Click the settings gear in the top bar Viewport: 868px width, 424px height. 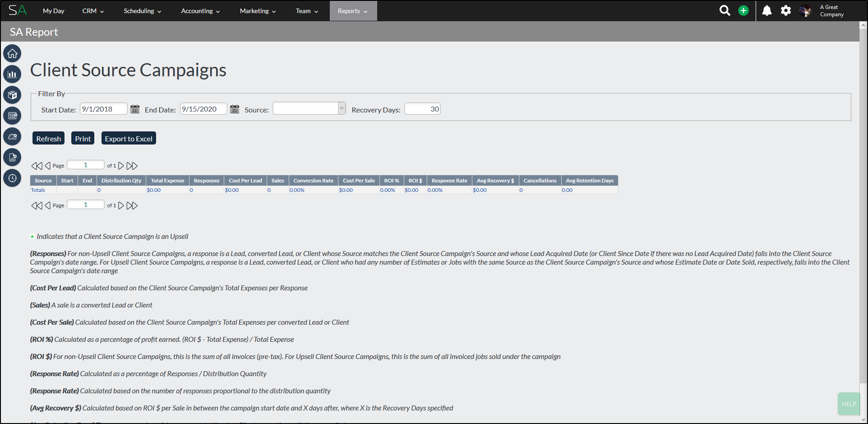click(x=786, y=10)
